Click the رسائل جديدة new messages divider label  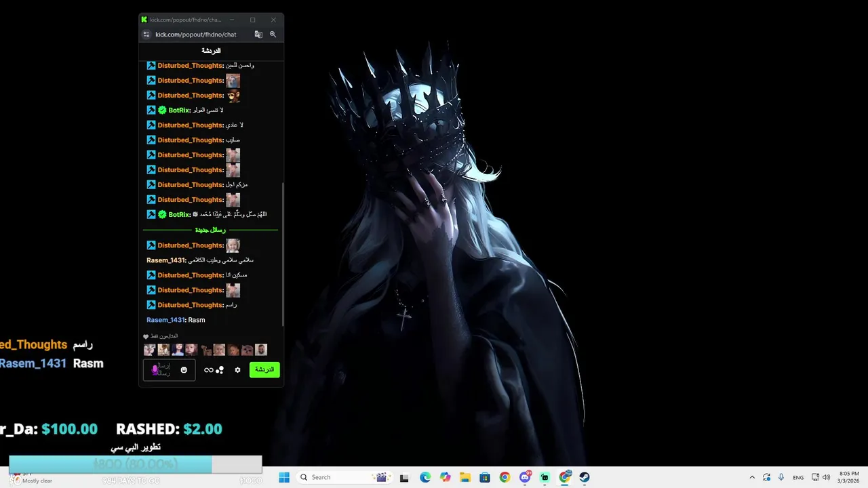(211, 230)
